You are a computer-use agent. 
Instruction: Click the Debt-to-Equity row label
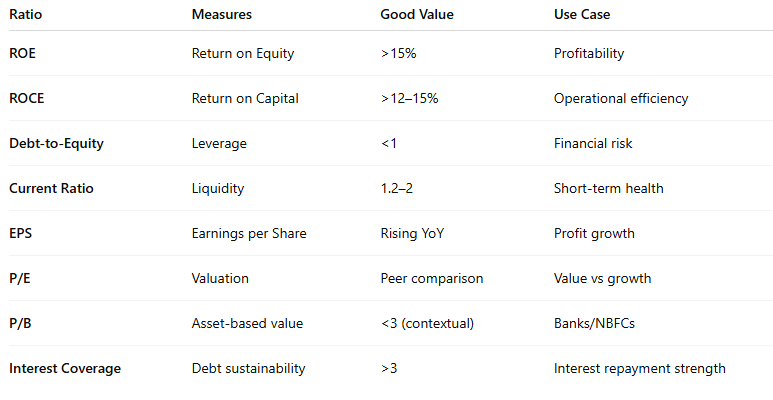[x=56, y=144]
